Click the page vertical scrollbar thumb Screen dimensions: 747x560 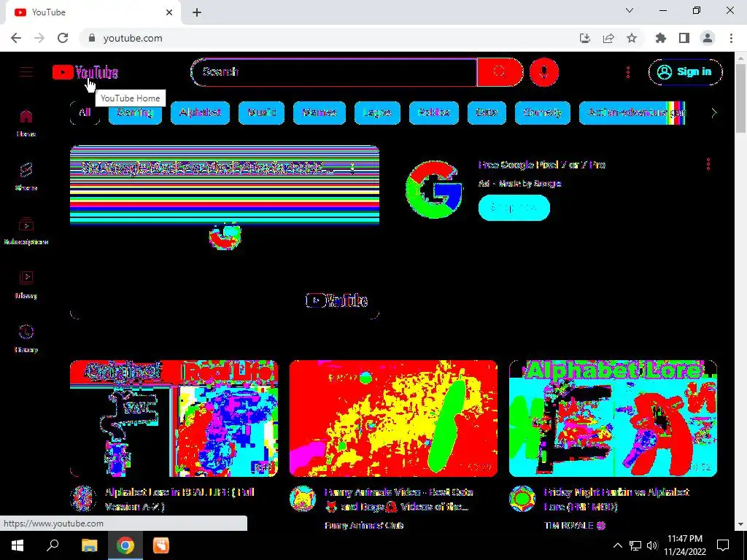pos(740,98)
